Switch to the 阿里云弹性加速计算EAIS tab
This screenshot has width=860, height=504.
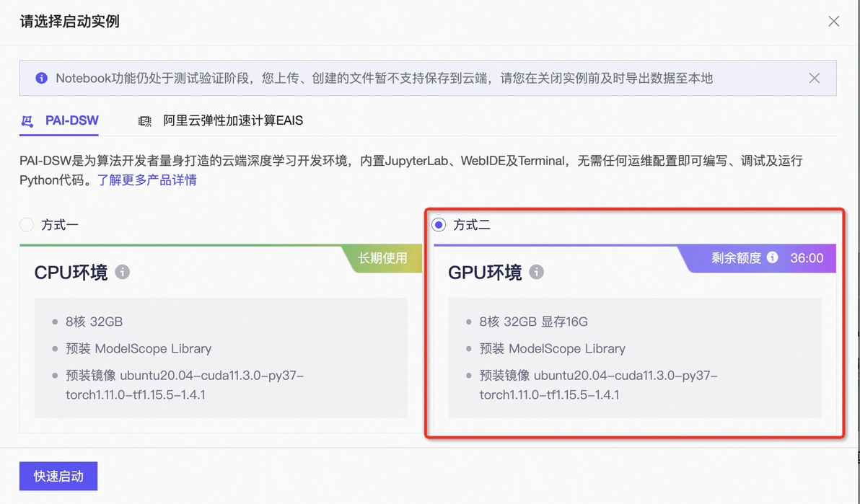[x=221, y=120]
